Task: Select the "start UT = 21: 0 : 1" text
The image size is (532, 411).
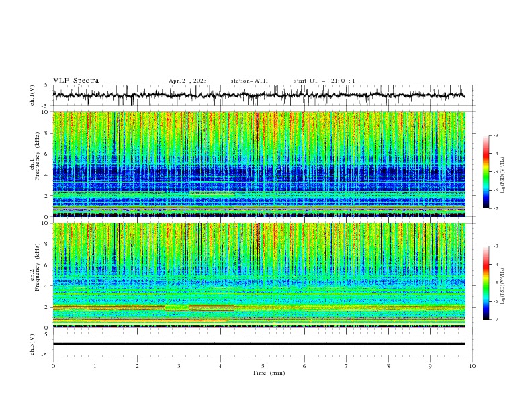Action: pyautogui.click(x=324, y=81)
